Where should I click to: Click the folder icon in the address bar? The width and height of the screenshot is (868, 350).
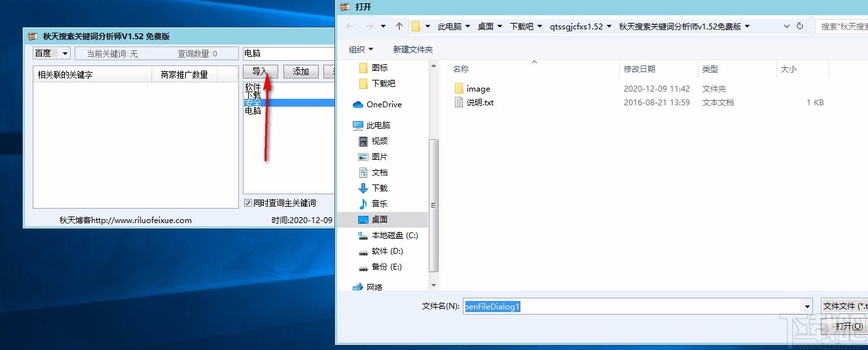point(416,26)
